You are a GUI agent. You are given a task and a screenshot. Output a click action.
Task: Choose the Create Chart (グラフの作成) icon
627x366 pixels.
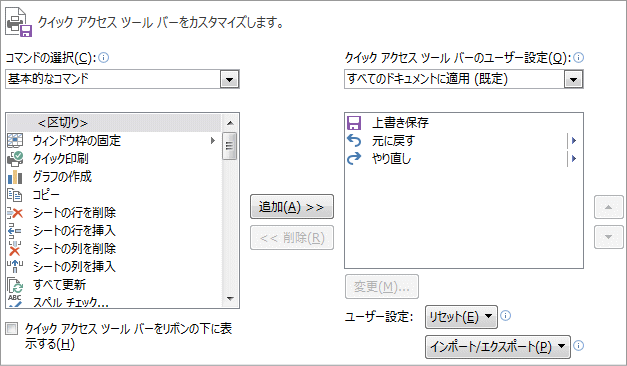pos(15,177)
